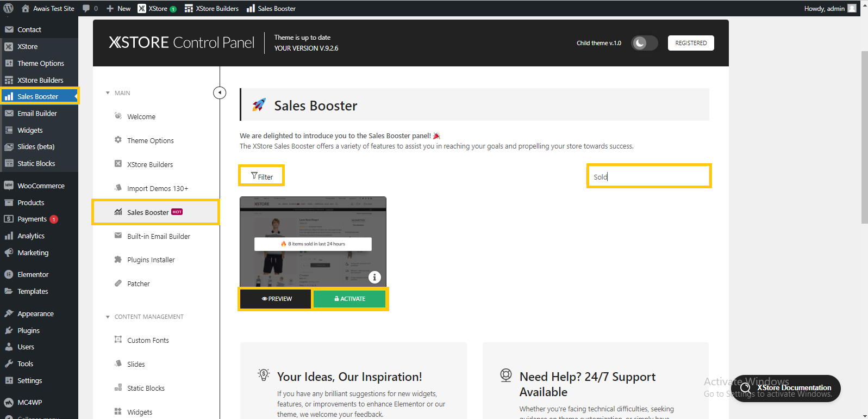Open Appearance menu

coord(39,313)
